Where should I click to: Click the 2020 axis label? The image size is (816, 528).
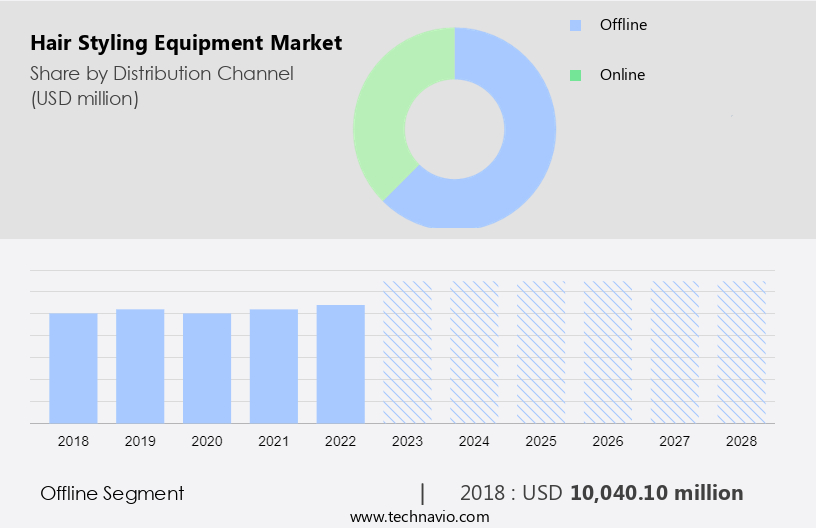coord(207,441)
